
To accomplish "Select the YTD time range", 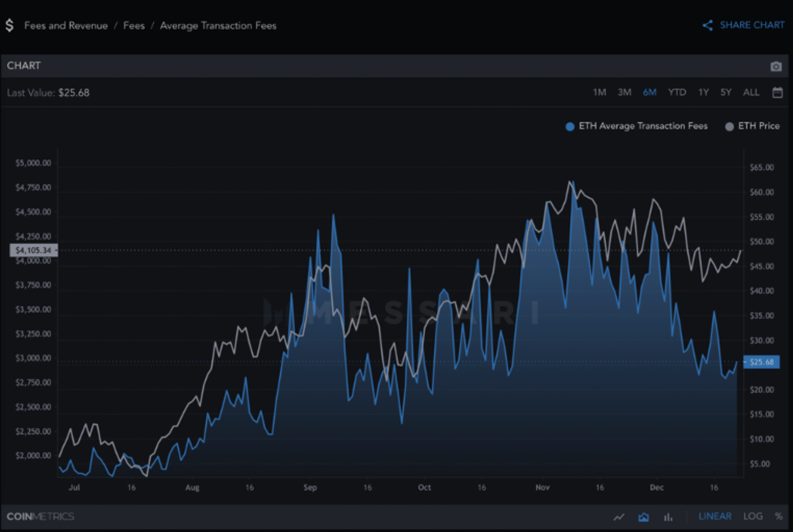I will (677, 93).
